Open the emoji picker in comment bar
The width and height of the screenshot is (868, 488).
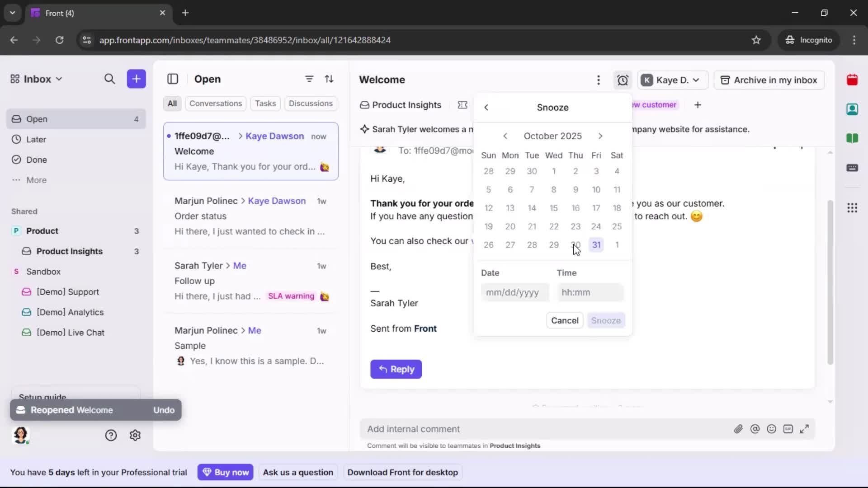coord(772,429)
